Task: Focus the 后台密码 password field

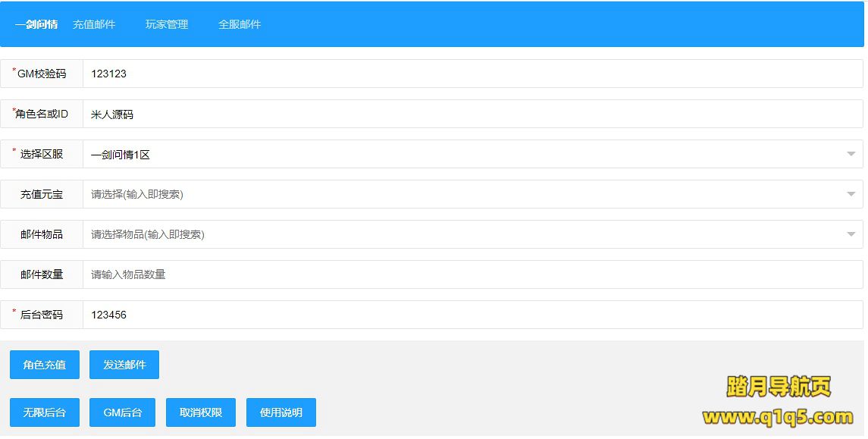Action: (470, 315)
